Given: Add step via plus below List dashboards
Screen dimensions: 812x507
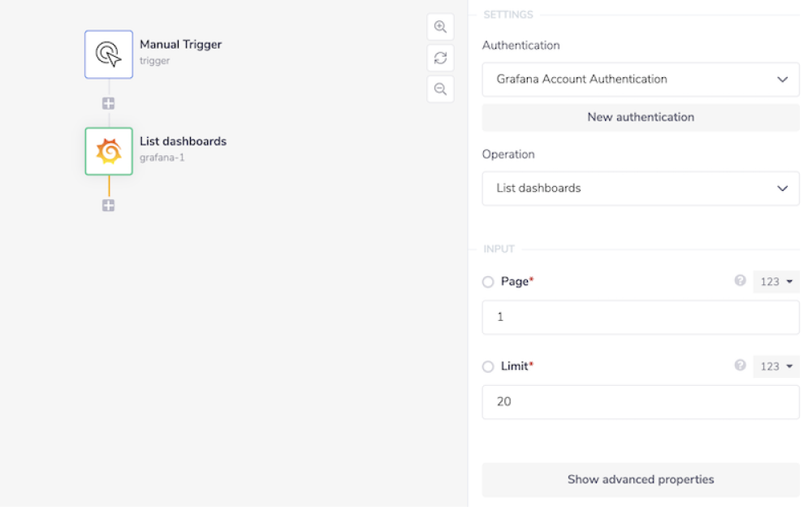Looking at the screenshot, I should coord(108,206).
